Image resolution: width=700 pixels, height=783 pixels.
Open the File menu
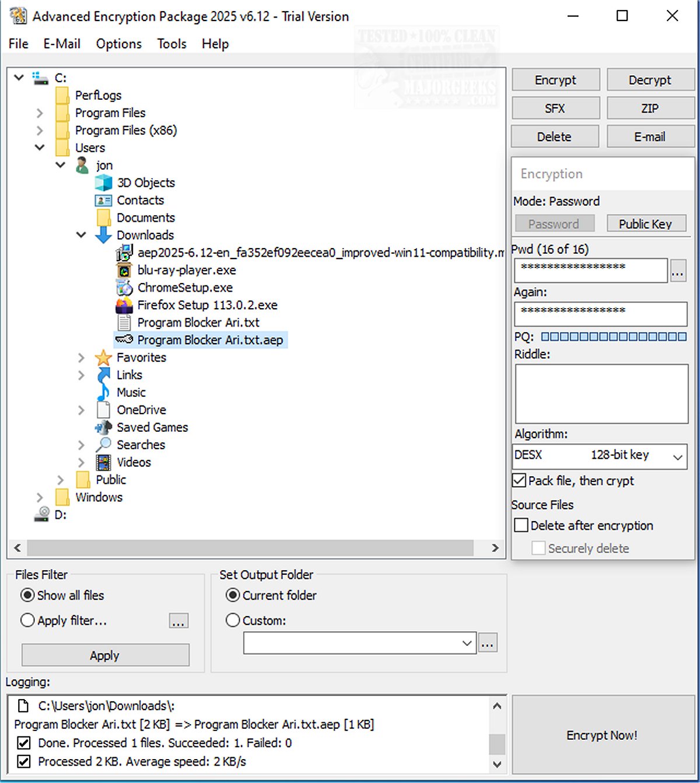pos(18,44)
